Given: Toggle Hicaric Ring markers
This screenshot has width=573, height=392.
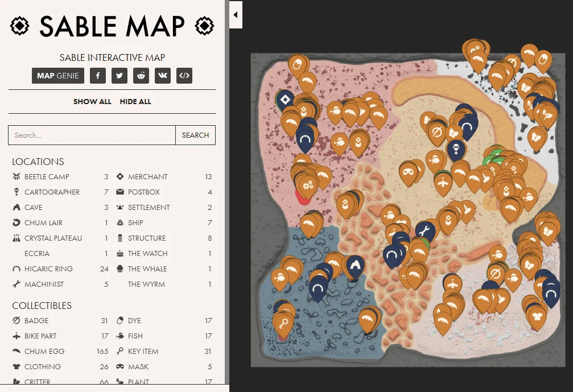Looking at the screenshot, I should click(x=48, y=269).
